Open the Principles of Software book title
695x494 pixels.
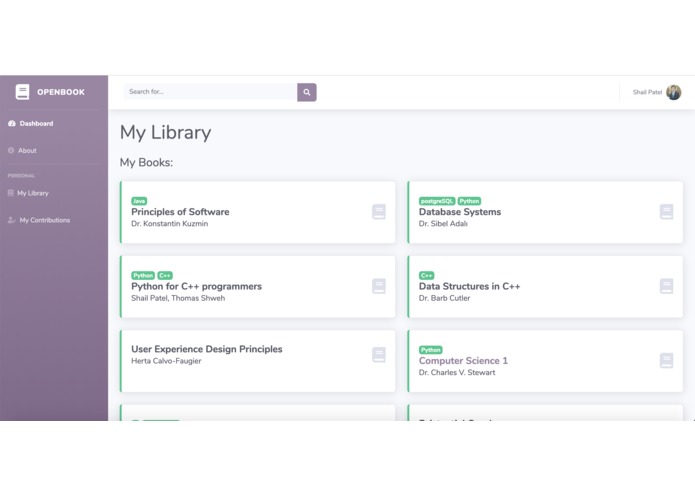[180, 212]
